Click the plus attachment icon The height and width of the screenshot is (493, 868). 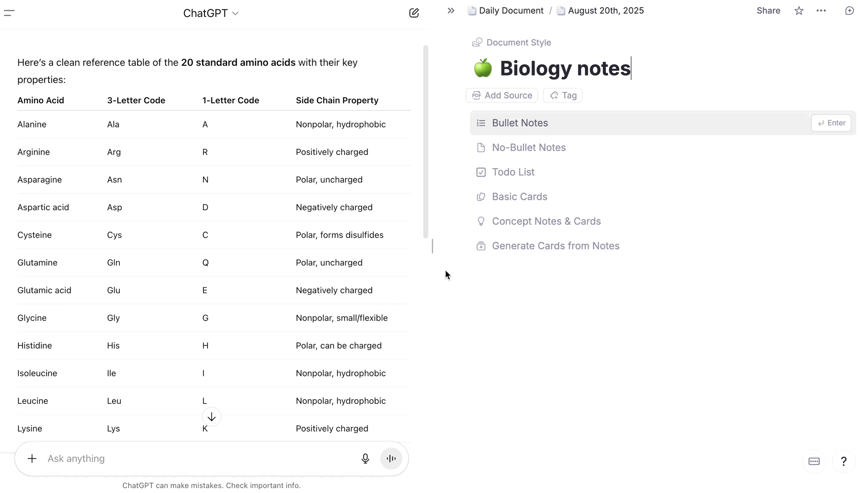(x=32, y=458)
